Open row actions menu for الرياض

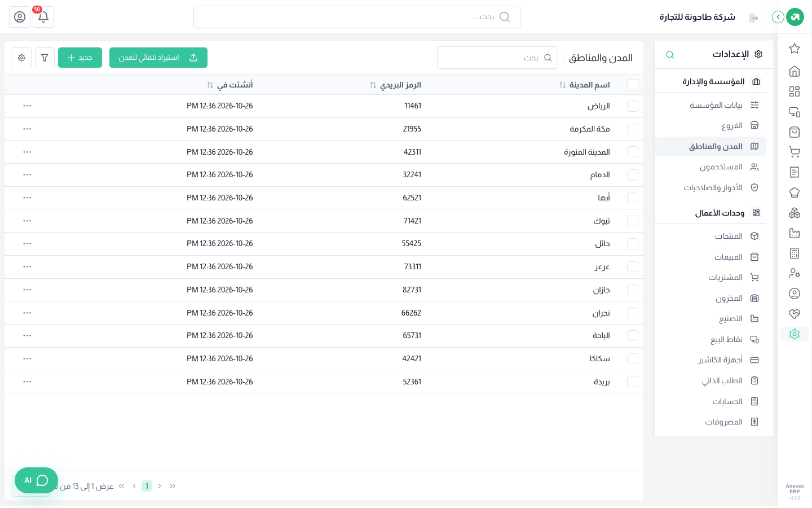click(27, 106)
